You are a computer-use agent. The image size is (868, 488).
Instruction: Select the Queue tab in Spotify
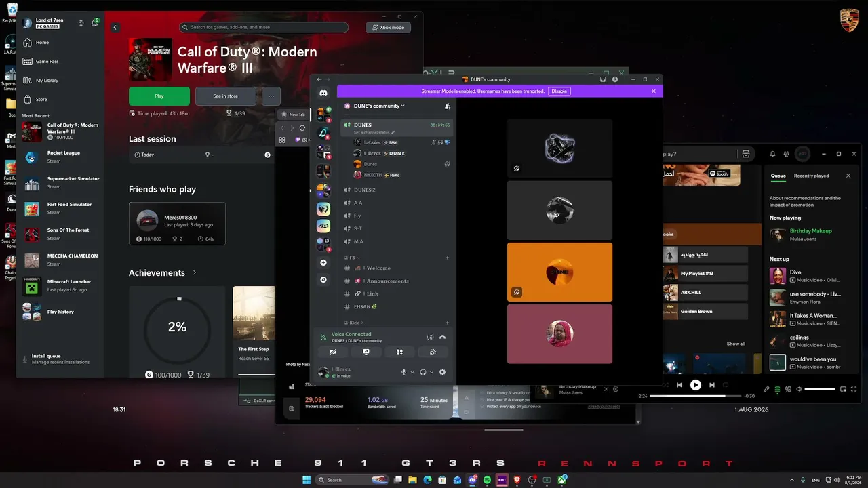tap(778, 176)
